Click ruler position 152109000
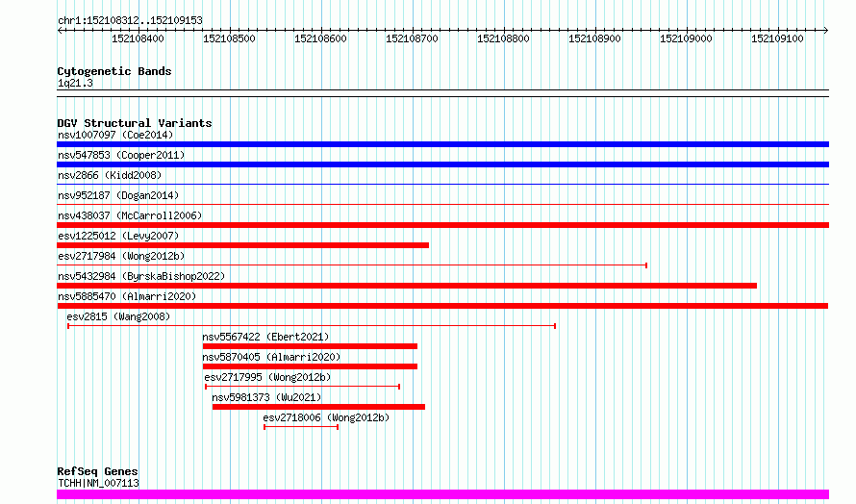856x504 pixels. 686,38
